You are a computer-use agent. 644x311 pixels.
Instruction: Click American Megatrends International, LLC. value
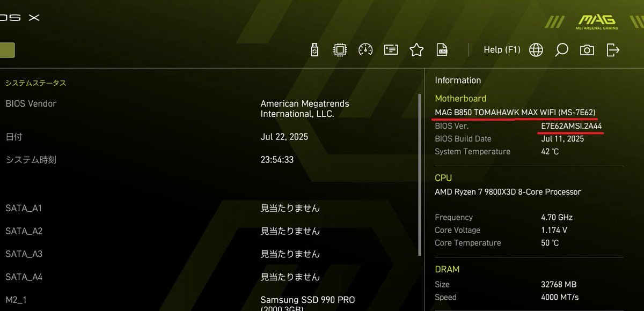[305, 109]
